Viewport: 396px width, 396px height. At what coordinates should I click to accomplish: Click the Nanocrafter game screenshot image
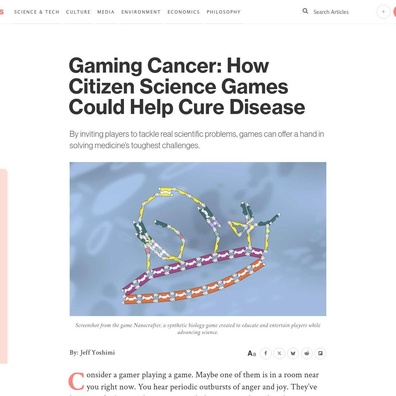tap(198, 239)
